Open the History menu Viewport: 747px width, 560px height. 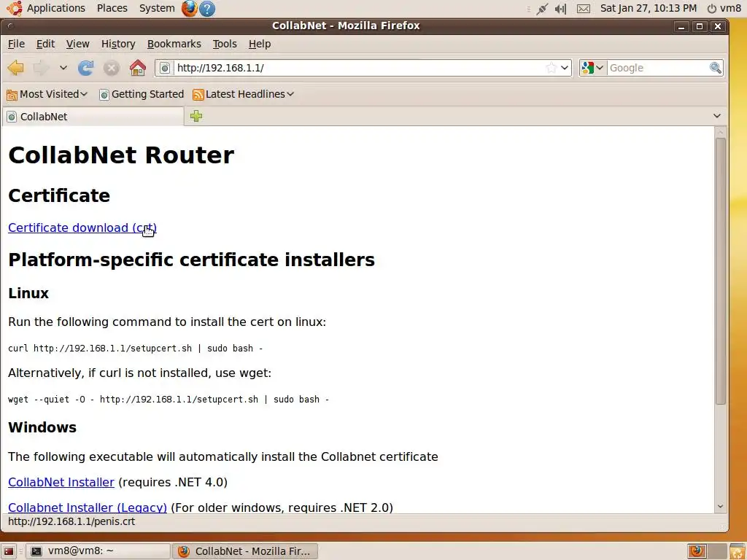(x=118, y=44)
